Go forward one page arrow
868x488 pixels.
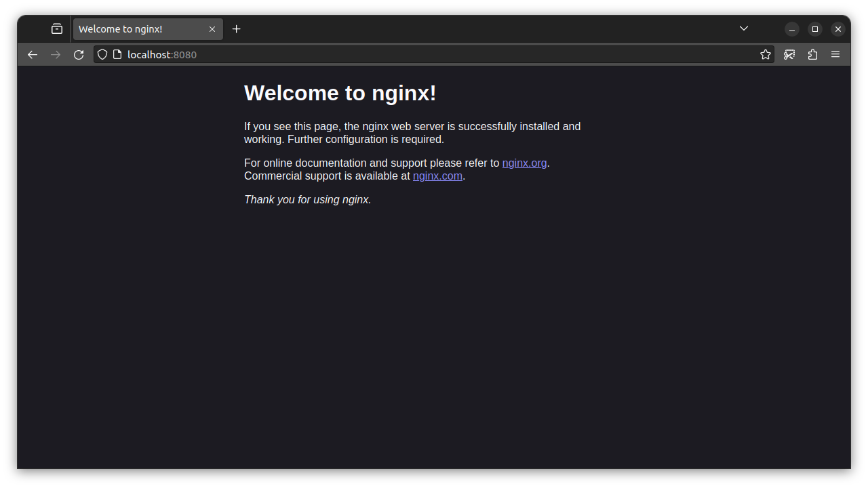pos(56,54)
